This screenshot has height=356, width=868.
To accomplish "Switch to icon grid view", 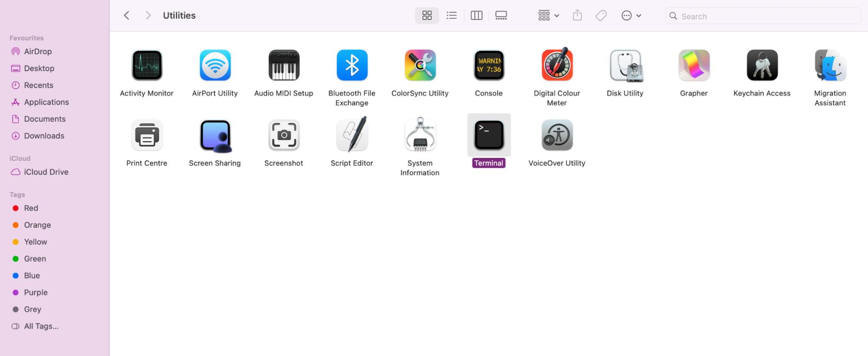I will pyautogui.click(x=427, y=16).
